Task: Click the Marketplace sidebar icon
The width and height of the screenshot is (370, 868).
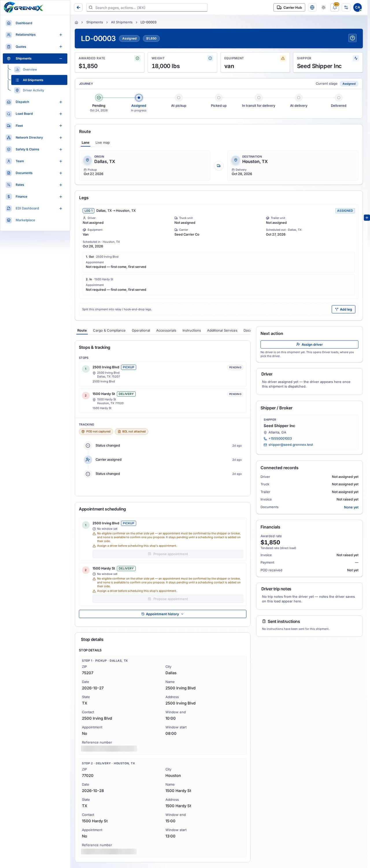Action: pos(9,220)
